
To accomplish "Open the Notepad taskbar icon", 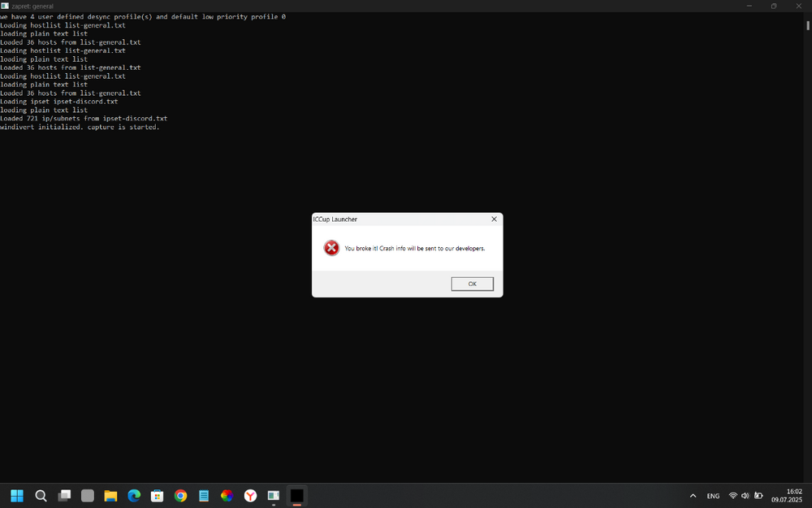I will point(204,495).
